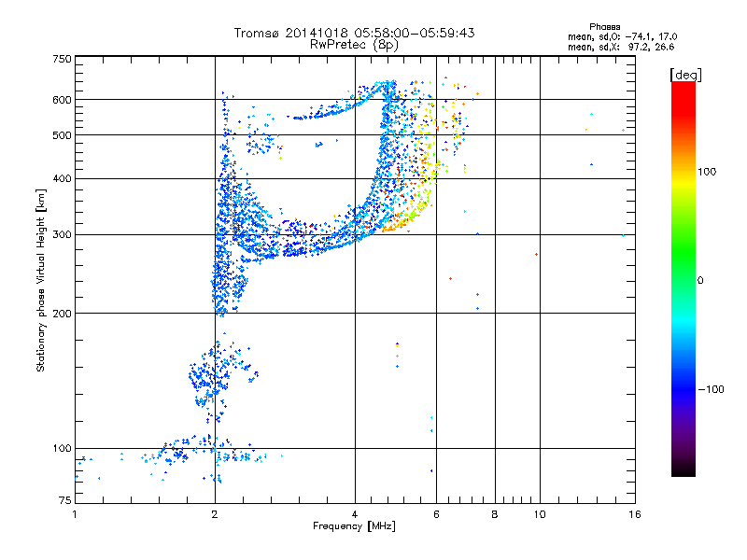Click the y-axis tick label '600'
747x560 pixels.
pyautogui.click(x=62, y=100)
